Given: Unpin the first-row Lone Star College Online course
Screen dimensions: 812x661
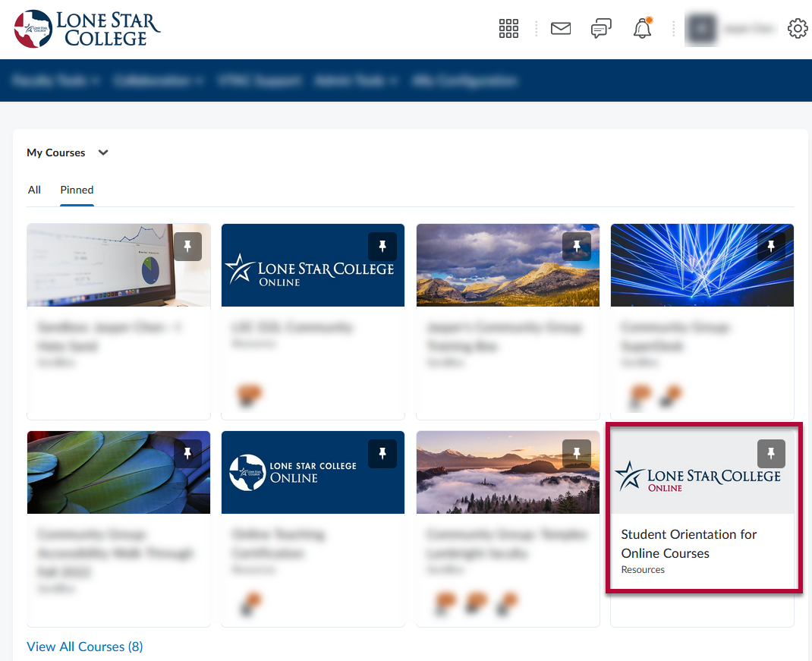Looking at the screenshot, I should [382, 246].
